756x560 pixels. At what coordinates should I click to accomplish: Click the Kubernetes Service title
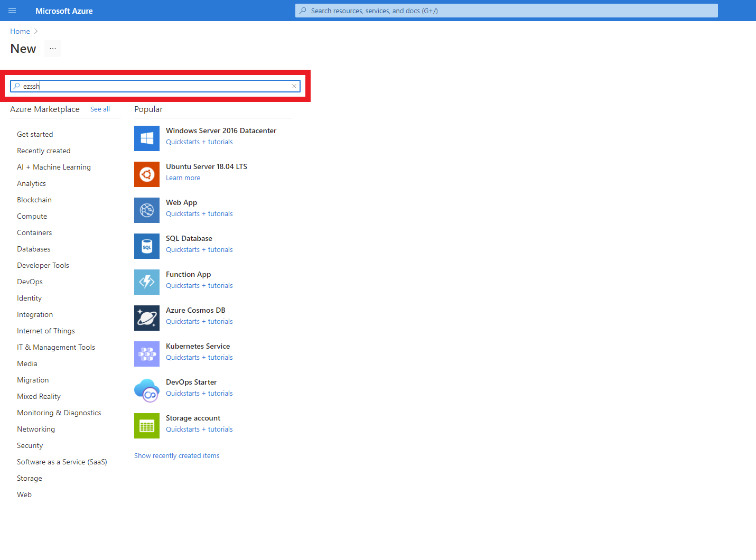[198, 346]
